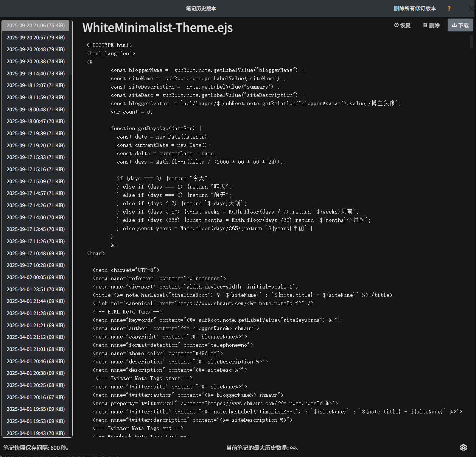Download the revision with 下载 button

460,25
